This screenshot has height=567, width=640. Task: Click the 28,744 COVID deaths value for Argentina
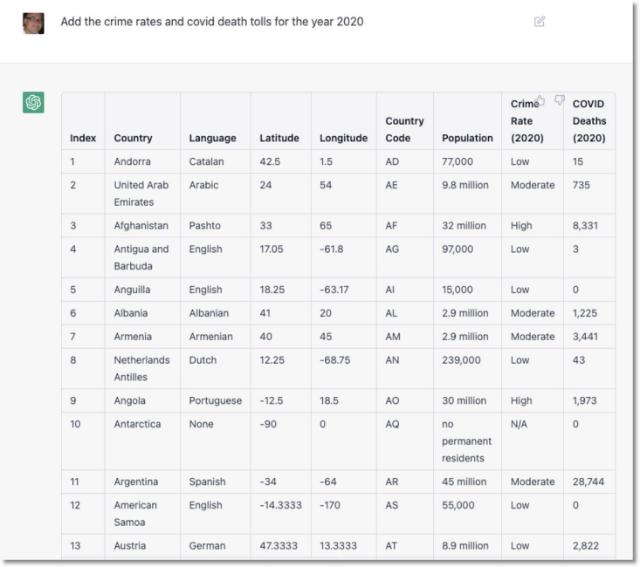tap(589, 482)
